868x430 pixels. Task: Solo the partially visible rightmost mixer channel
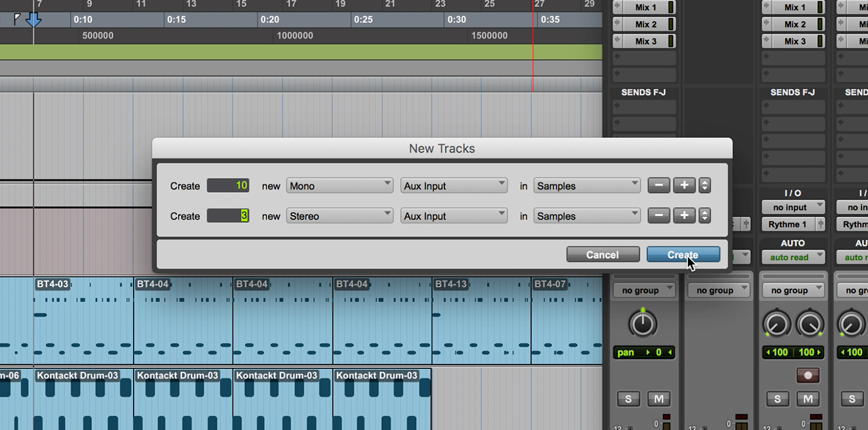[x=852, y=399]
